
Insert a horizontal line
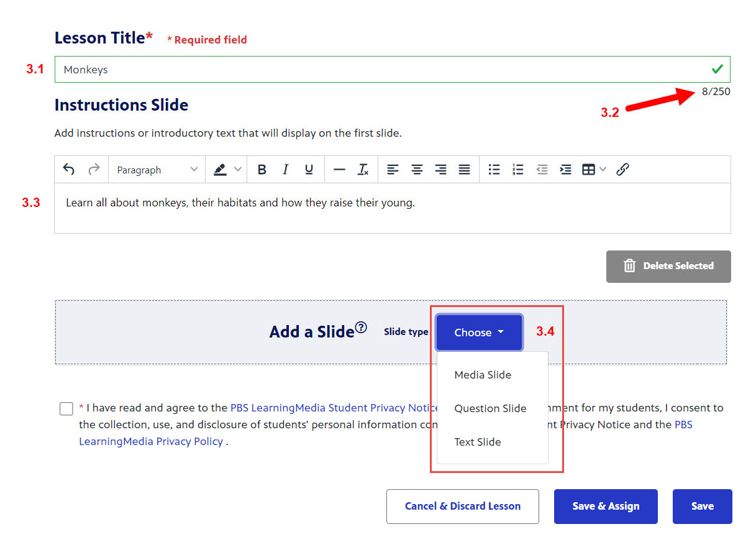[x=339, y=170]
